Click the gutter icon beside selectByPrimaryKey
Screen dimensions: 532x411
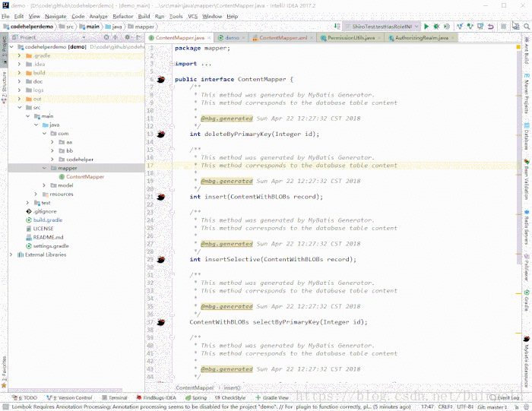[x=161, y=322]
